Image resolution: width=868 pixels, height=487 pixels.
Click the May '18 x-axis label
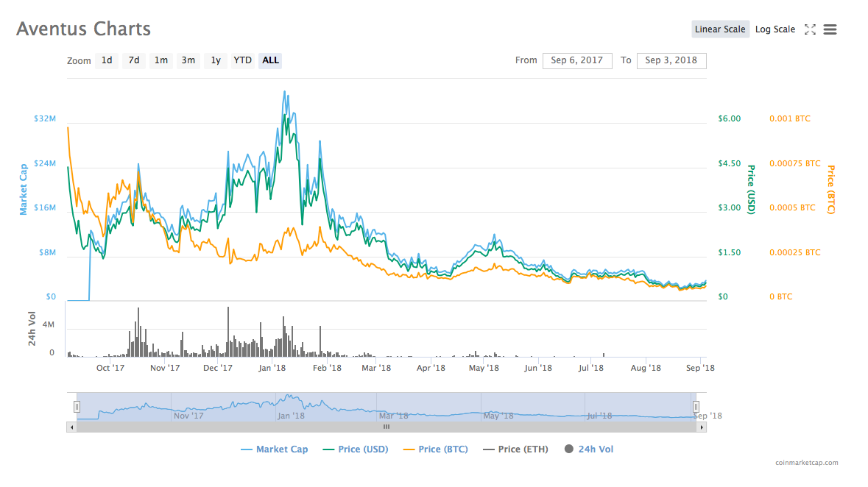pyautogui.click(x=484, y=368)
